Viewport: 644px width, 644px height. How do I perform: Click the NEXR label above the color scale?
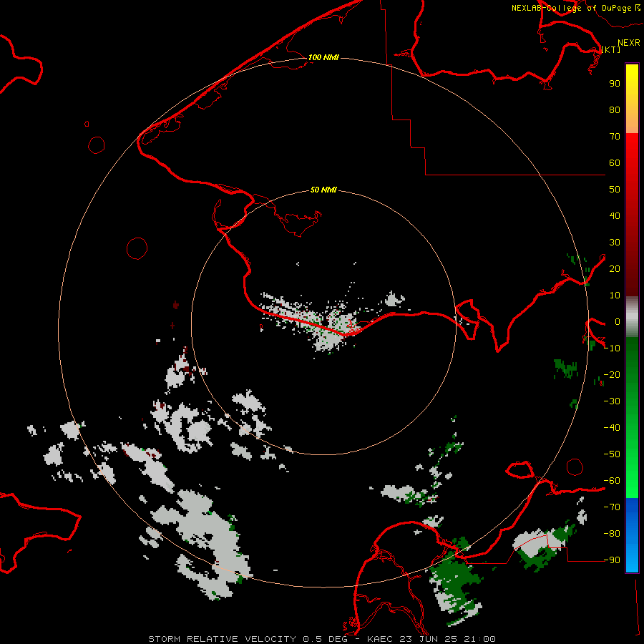629,43
